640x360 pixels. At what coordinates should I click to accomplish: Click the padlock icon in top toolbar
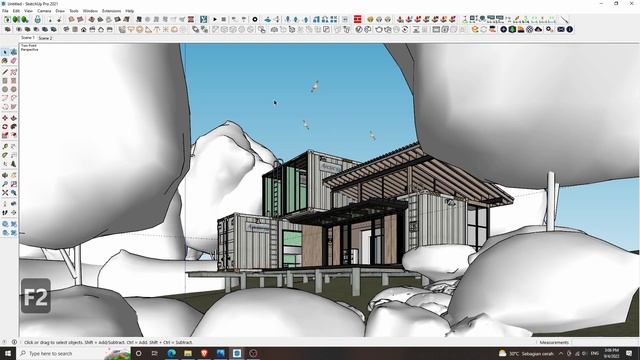click(x=38, y=19)
